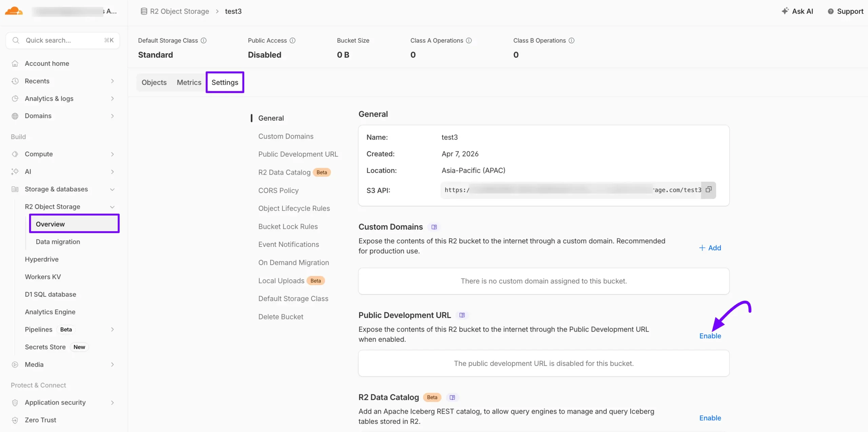Viewport: 868px width, 432px height.
Task: Collapse the Storage & databases section
Action: pos(113,189)
